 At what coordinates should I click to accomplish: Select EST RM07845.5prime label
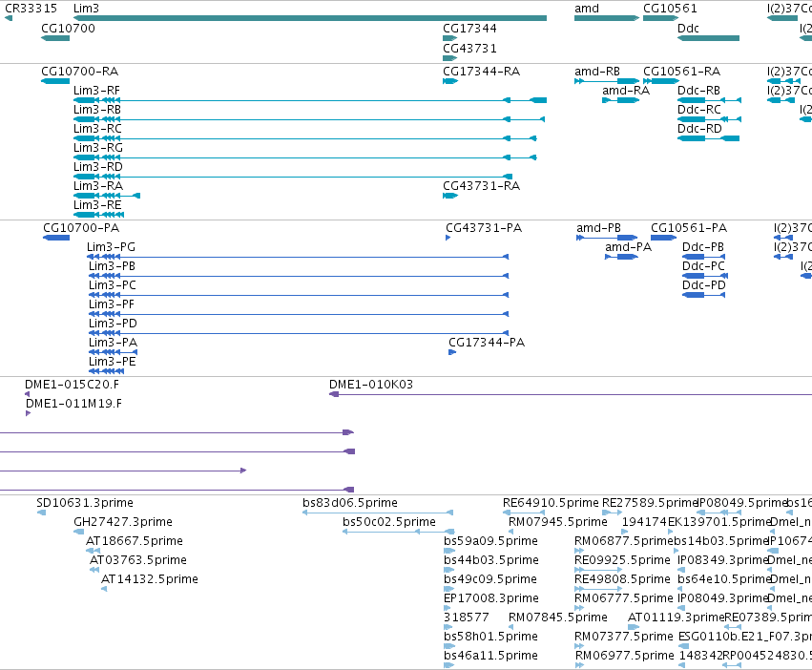click(558, 618)
